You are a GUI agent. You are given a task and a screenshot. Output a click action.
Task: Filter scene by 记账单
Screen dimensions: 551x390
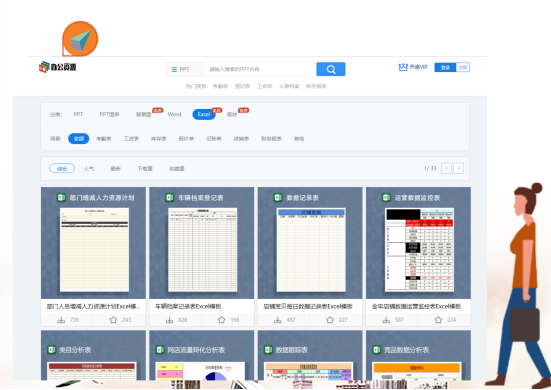214,139
